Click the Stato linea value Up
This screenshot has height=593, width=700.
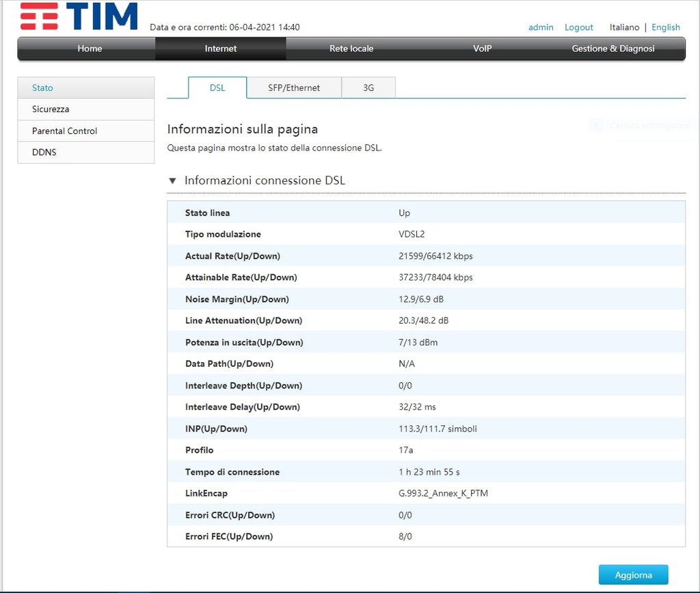click(404, 213)
